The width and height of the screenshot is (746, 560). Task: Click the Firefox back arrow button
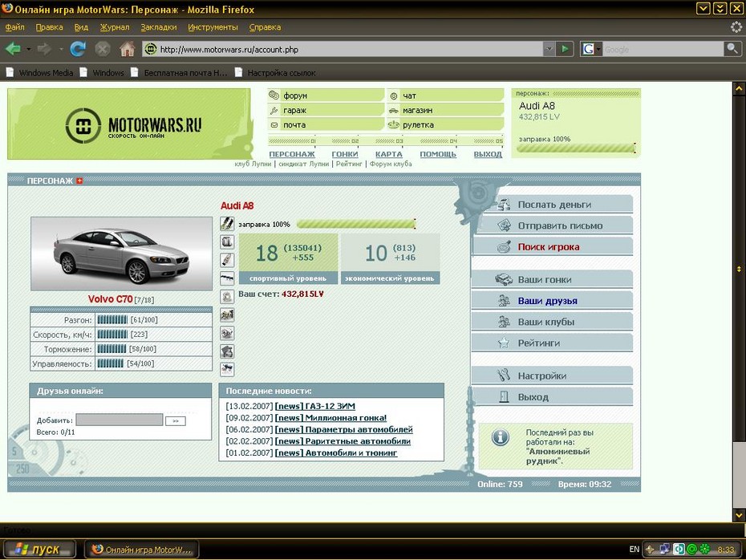[x=13, y=48]
